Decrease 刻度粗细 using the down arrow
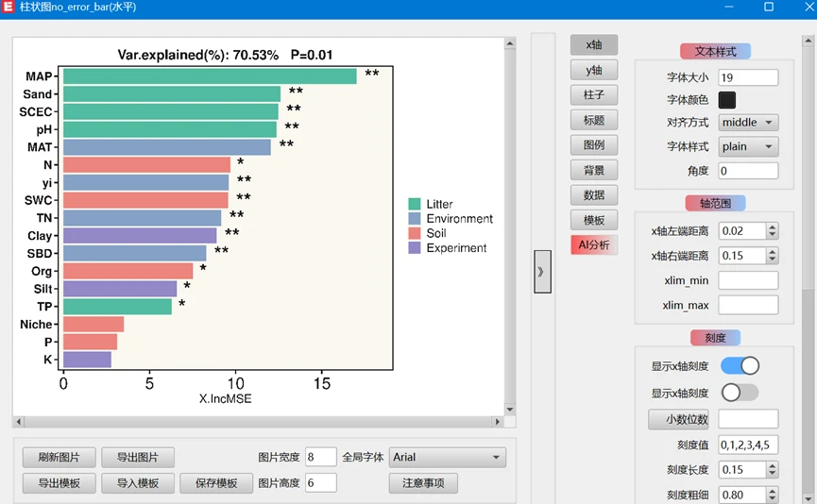 (x=772, y=498)
